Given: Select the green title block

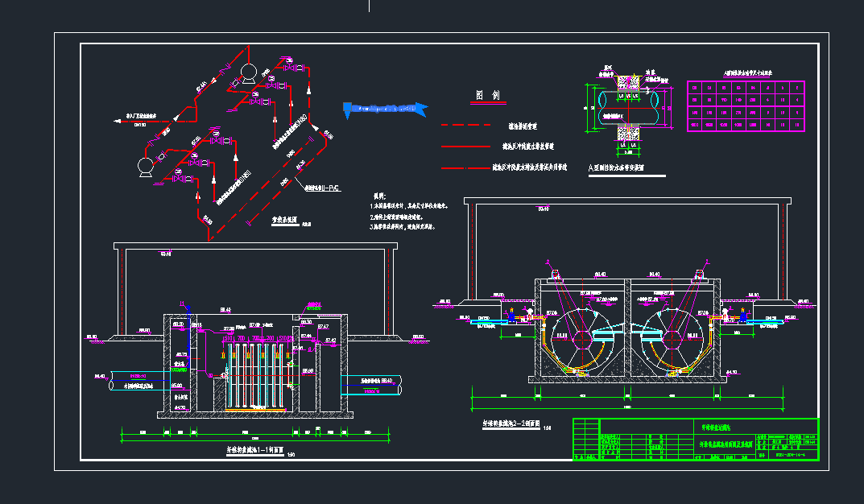Looking at the screenshot, I should [x=696, y=439].
